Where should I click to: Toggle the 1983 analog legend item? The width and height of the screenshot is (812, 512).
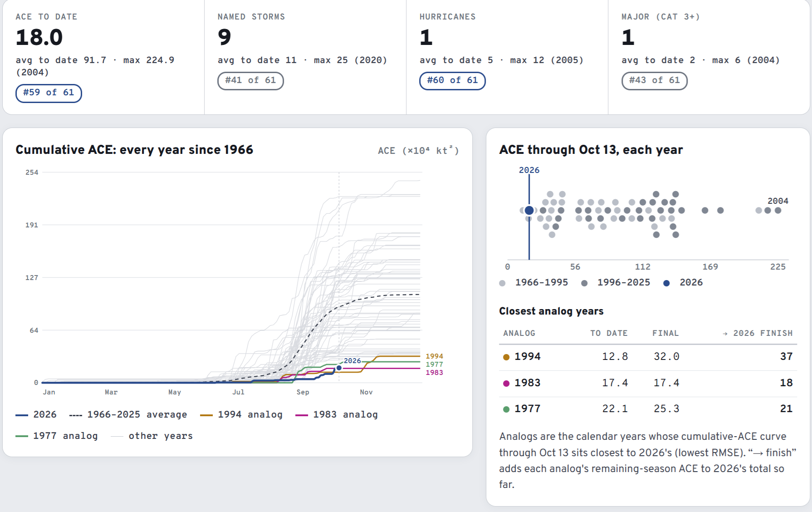point(337,415)
